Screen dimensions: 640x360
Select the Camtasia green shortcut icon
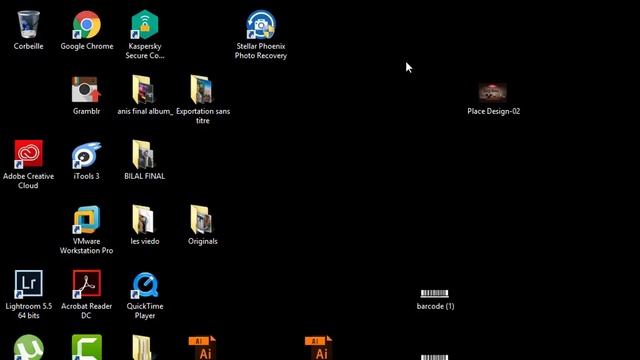[87, 347]
